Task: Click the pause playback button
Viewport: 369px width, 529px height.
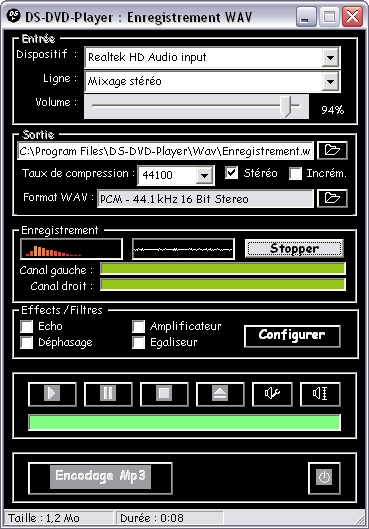Action: [x=108, y=393]
